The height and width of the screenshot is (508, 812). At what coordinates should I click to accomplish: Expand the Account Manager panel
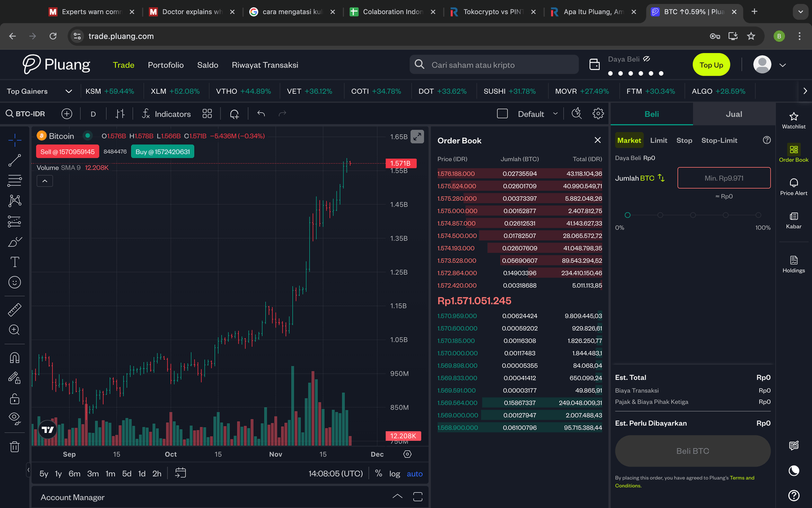397,497
